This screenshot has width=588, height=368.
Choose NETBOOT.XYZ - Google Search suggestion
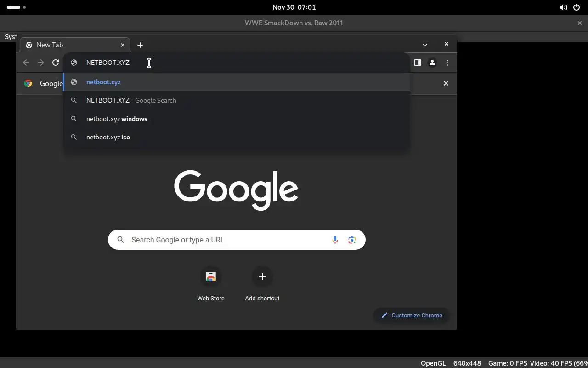click(x=236, y=100)
